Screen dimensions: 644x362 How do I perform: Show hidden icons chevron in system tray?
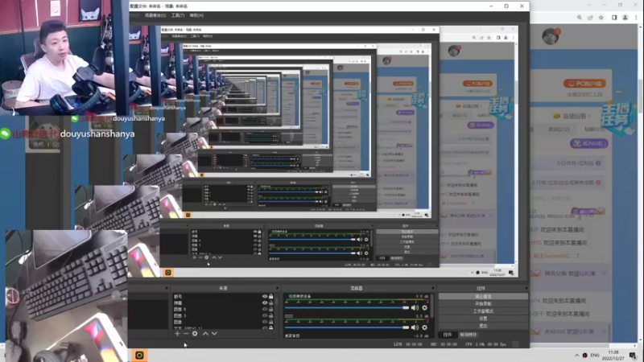click(576, 356)
